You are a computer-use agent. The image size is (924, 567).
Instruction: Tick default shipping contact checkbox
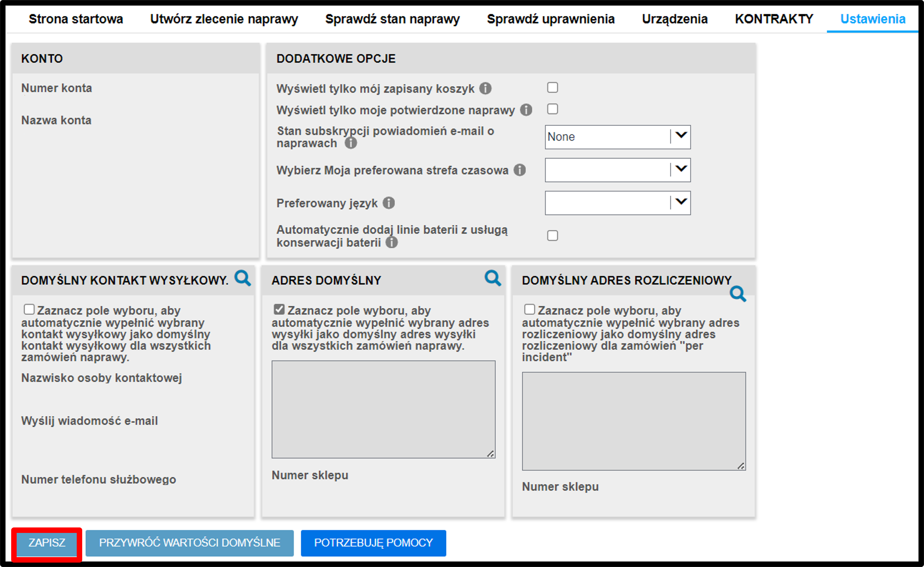[29, 309]
